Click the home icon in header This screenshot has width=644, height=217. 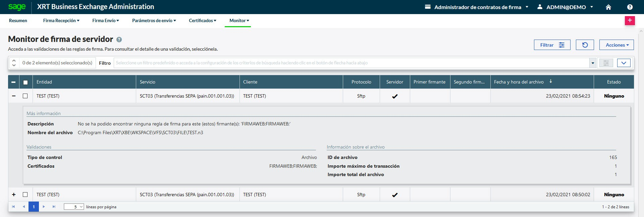coord(608,7)
